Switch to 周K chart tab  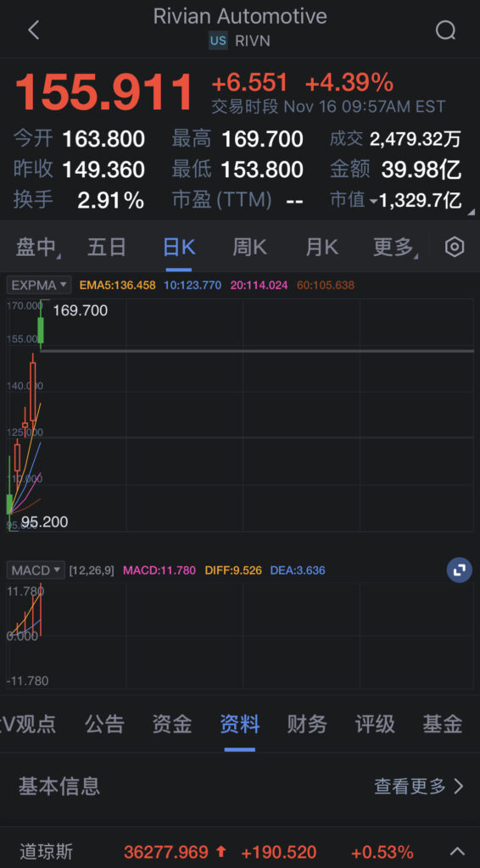[x=249, y=248]
